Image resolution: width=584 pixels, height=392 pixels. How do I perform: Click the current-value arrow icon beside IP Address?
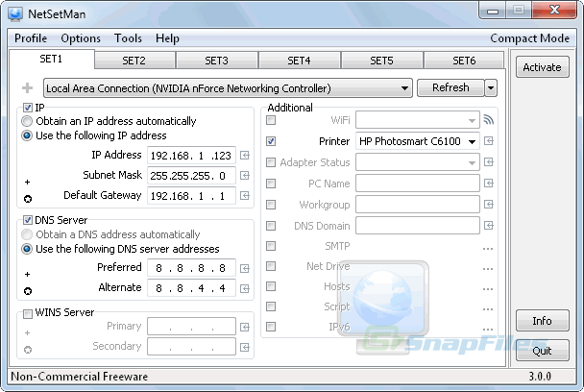click(x=245, y=156)
